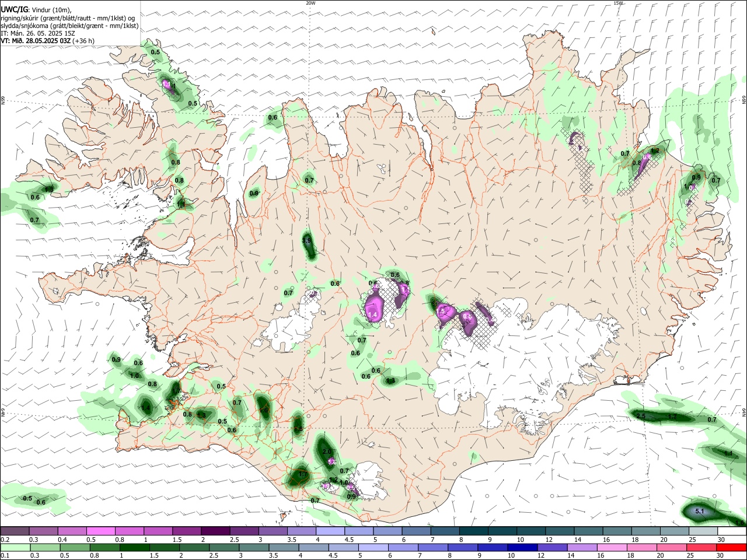Click the valid time 'VT: Mið. 28.05.2025 03Z' line
Image resolution: width=747 pixels, height=560 pixels.
click(36, 41)
